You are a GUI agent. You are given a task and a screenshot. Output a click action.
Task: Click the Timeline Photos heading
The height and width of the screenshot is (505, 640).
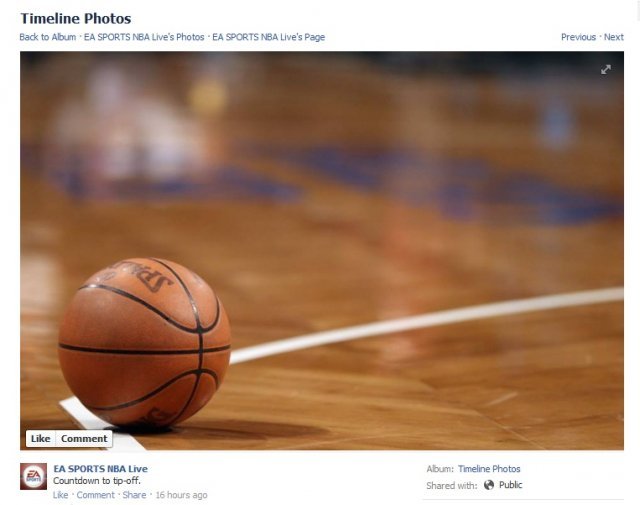point(76,18)
